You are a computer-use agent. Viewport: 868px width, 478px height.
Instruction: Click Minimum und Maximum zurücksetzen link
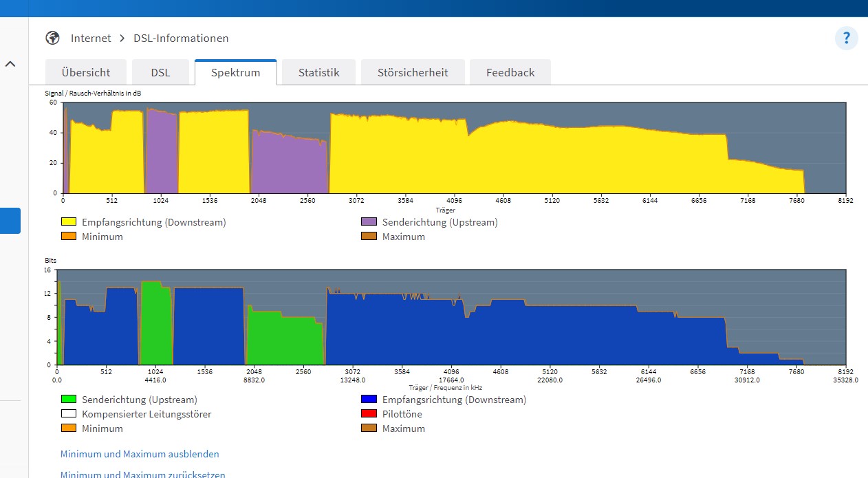143,475
